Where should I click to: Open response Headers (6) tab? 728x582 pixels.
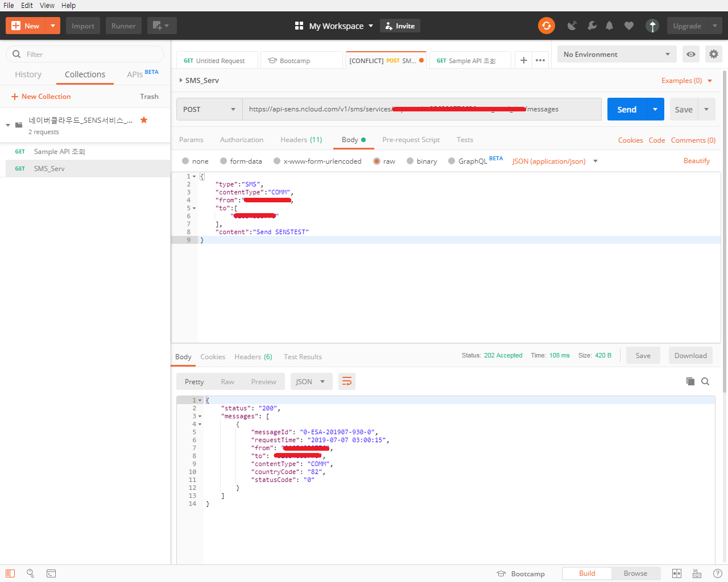(x=253, y=356)
